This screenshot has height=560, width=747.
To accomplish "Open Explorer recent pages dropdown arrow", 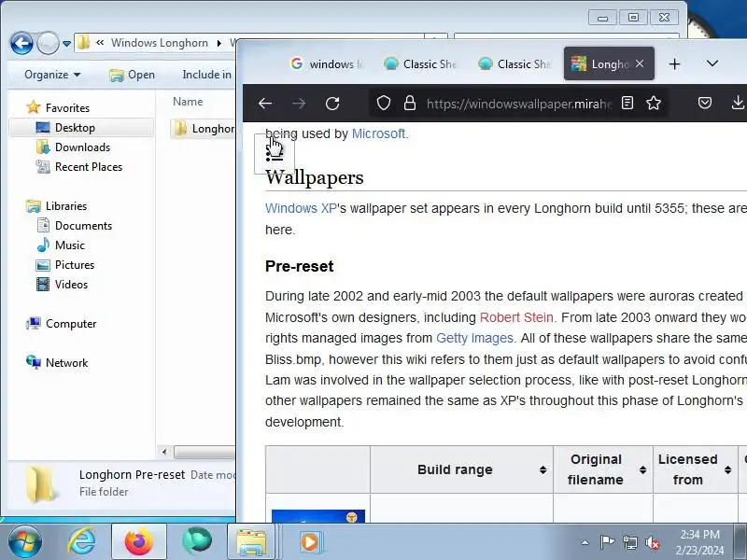I will 67,44.
